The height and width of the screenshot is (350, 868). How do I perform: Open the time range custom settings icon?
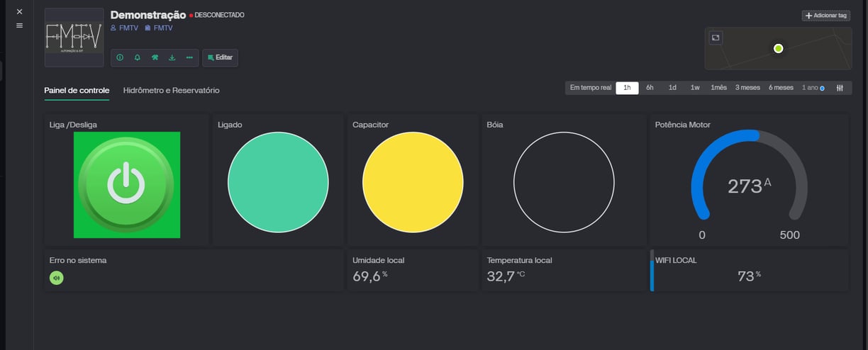click(840, 88)
